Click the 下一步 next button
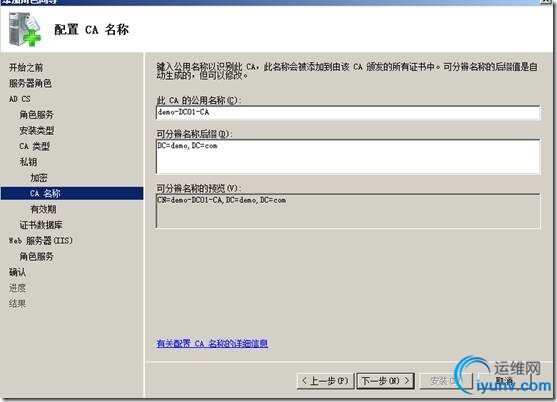 pyautogui.click(x=385, y=381)
